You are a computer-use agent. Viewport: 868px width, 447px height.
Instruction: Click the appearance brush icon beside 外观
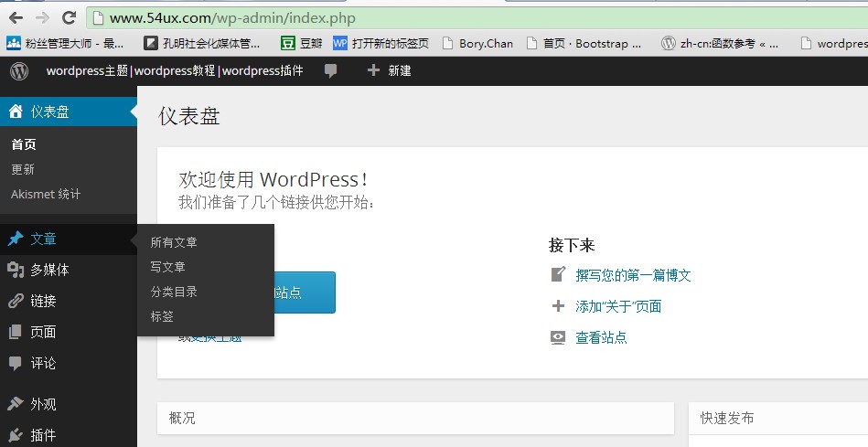16,404
